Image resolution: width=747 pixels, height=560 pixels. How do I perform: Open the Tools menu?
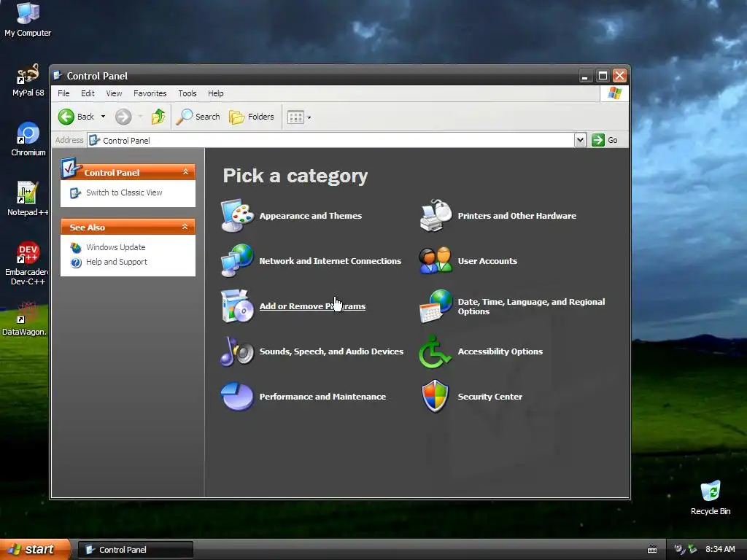click(x=187, y=93)
